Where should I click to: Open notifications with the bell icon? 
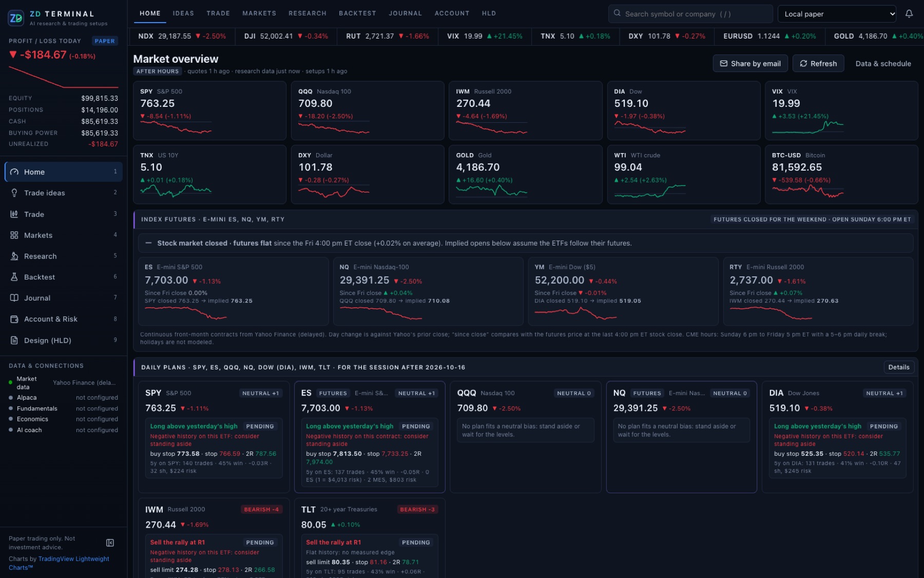point(909,14)
